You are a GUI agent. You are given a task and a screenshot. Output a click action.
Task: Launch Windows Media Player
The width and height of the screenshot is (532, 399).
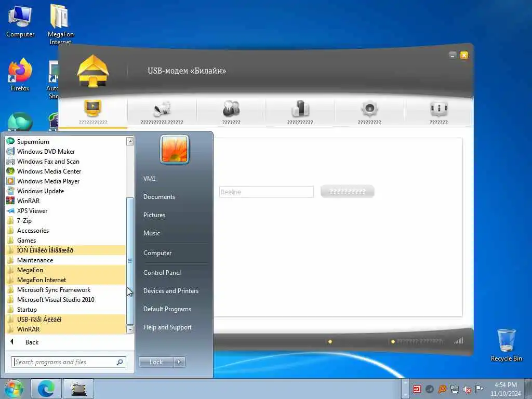pos(65,181)
